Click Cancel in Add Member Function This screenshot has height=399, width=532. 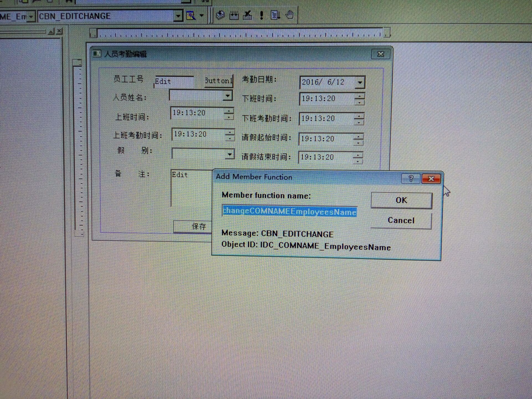(401, 221)
